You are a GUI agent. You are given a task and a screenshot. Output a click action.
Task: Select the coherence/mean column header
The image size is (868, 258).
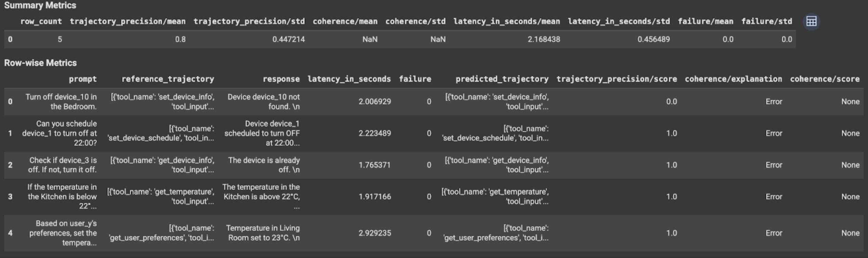345,22
